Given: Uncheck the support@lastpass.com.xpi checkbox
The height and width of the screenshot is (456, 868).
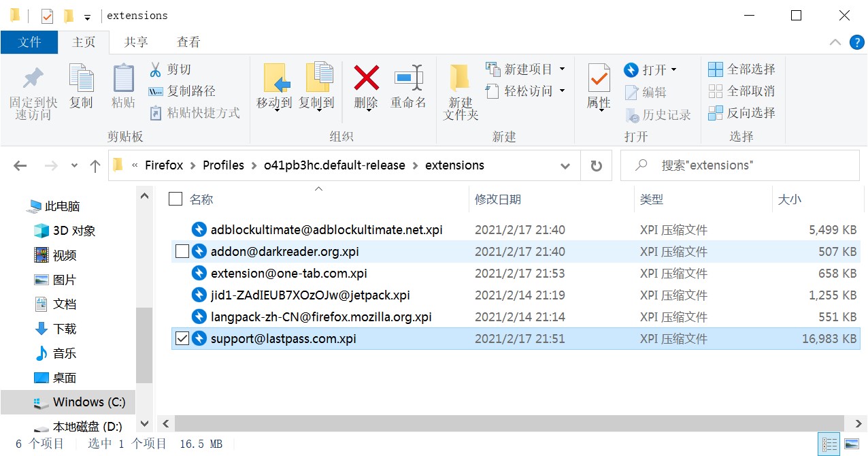Looking at the screenshot, I should (182, 338).
